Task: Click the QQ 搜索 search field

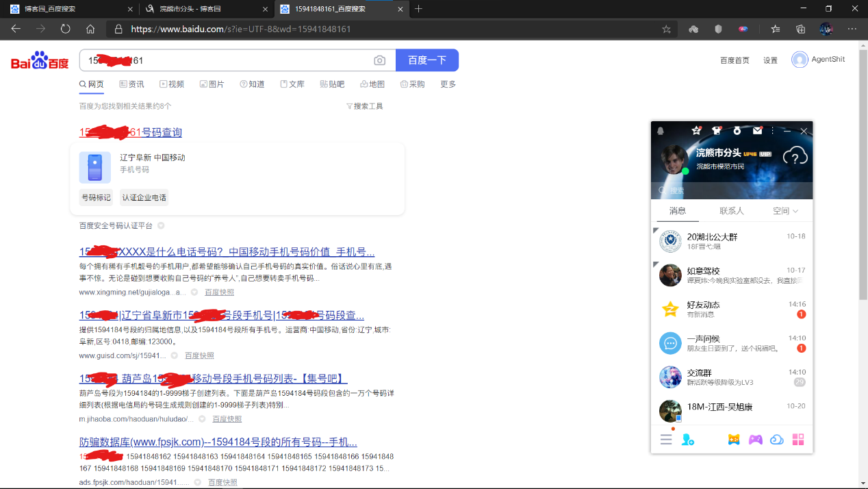Action: coord(732,190)
